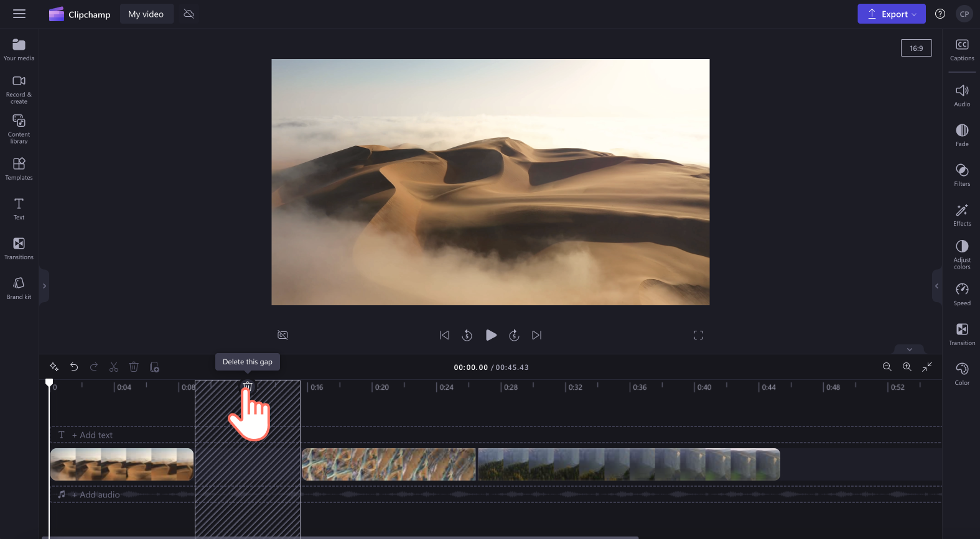Viewport: 980px width, 539px height.
Task: Open Brand kit tab
Action: click(x=19, y=288)
